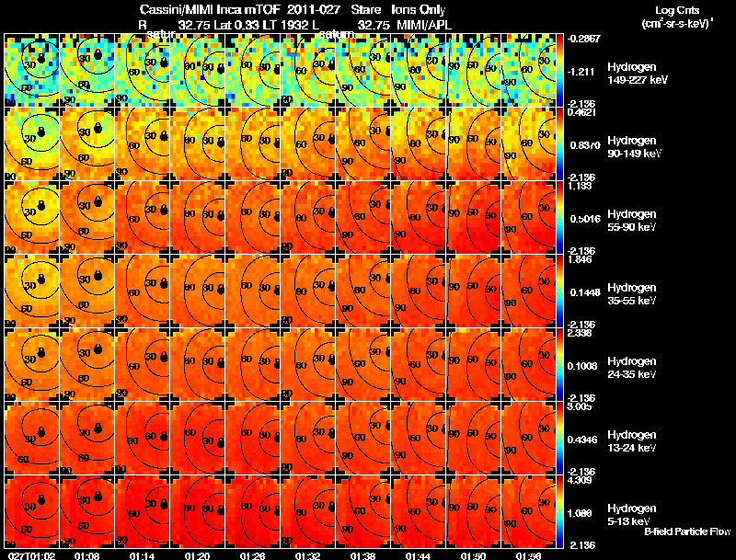Select the 01:50 time label
Screen dimensions: 736x560
[473, 555]
